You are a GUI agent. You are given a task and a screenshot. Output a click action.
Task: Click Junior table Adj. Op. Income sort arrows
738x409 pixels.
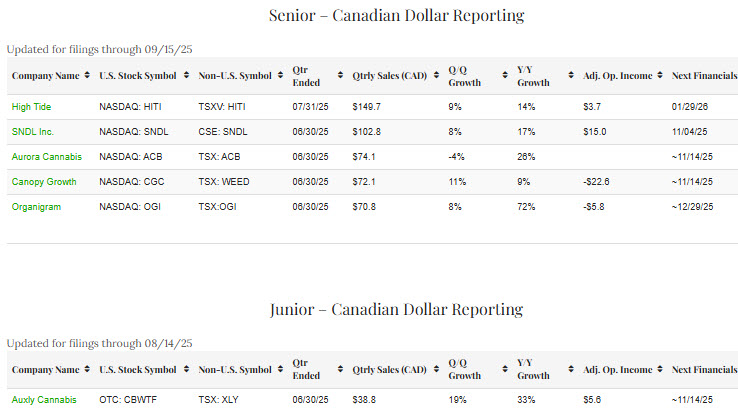(x=665, y=370)
